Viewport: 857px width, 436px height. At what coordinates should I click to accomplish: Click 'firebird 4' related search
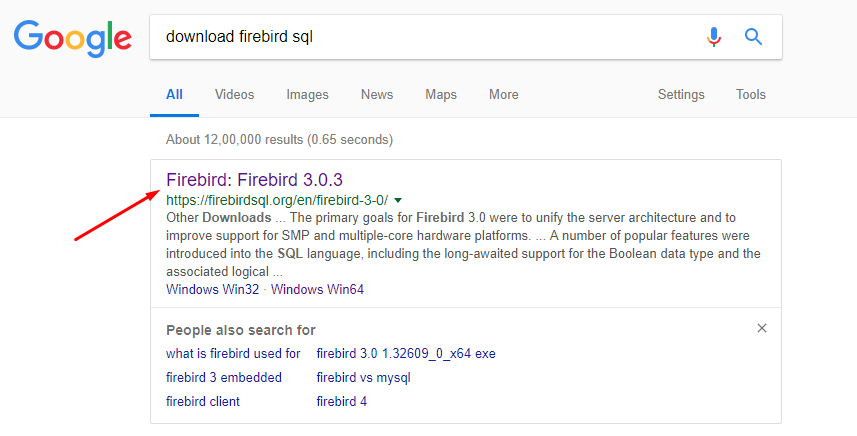341,401
